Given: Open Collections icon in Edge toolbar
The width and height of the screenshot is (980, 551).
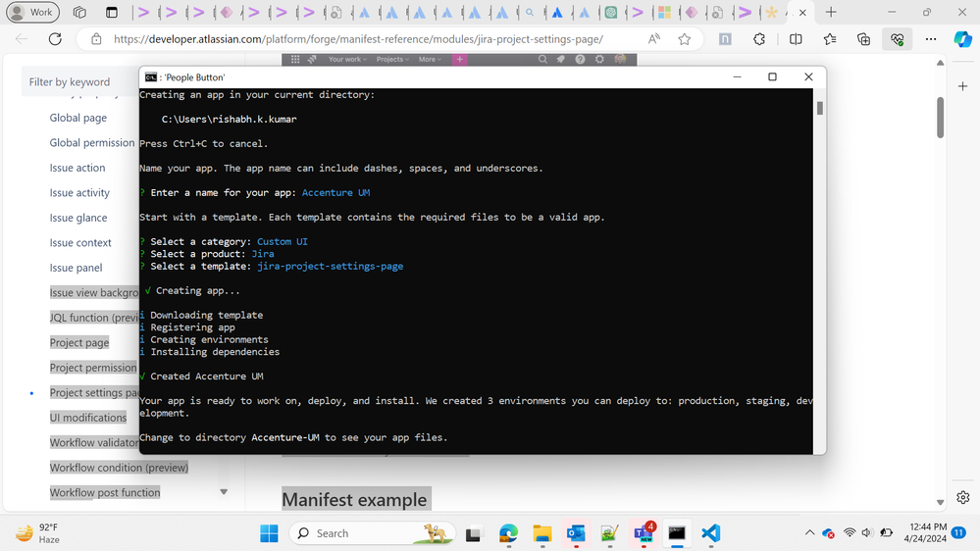Looking at the screenshot, I should 863,39.
